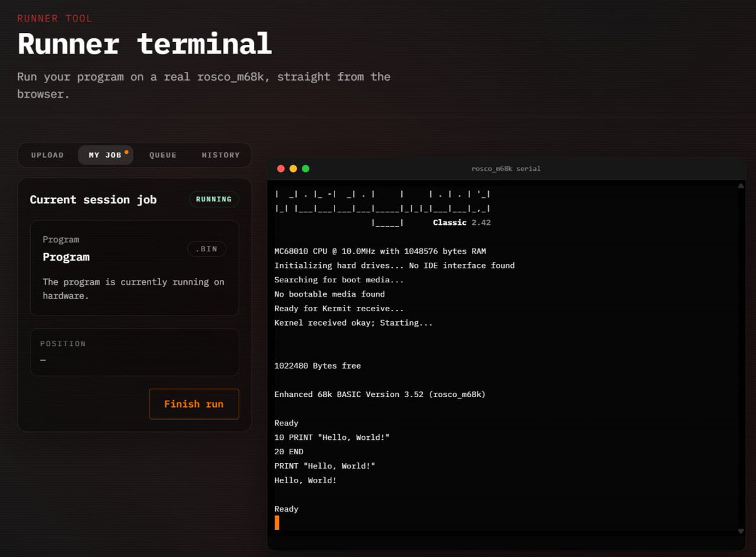The image size is (756, 557).
Task: Click the 'Kernel received okay; Starting...' line
Action: 353,323
